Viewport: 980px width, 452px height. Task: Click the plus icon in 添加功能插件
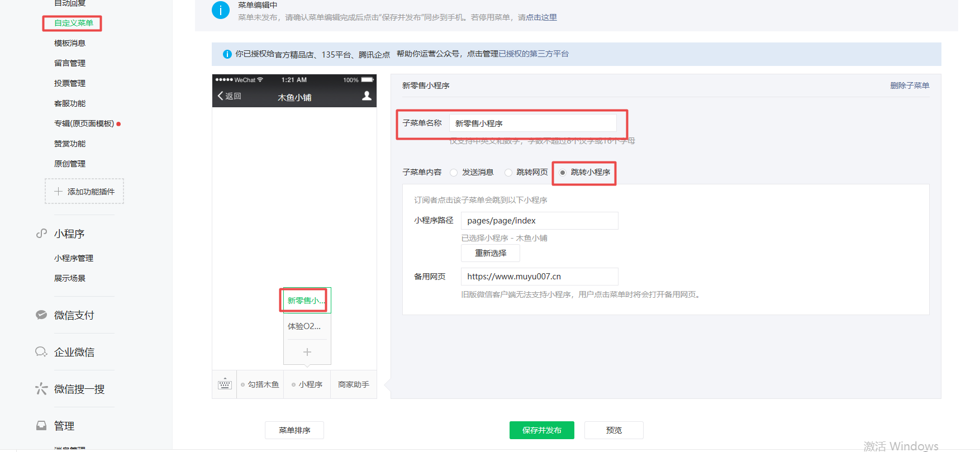click(58, 192)
